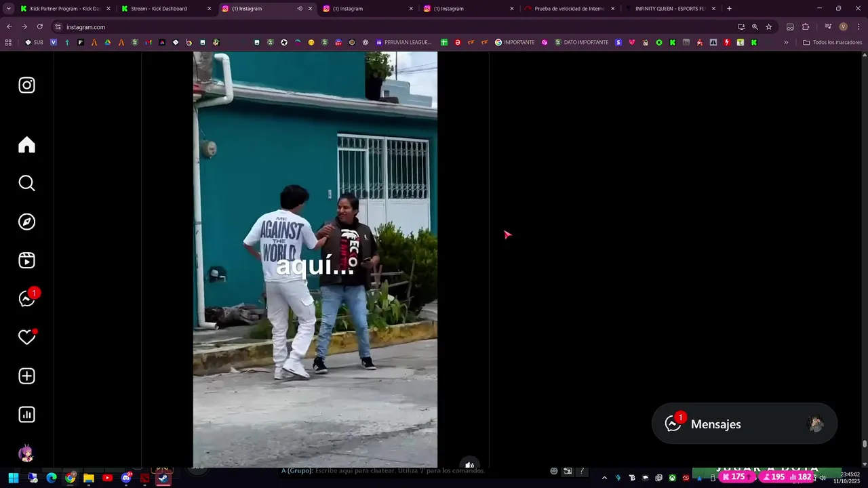Open the DATO IMPORTANTE bookmark

(581, 42)
